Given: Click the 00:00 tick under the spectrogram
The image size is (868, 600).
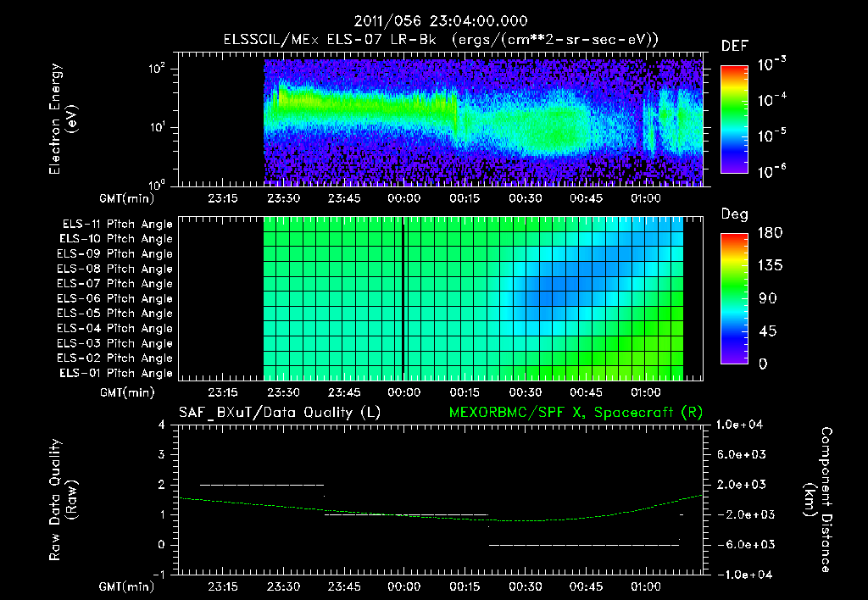Looking at the screenshot, I should (404, 198).
